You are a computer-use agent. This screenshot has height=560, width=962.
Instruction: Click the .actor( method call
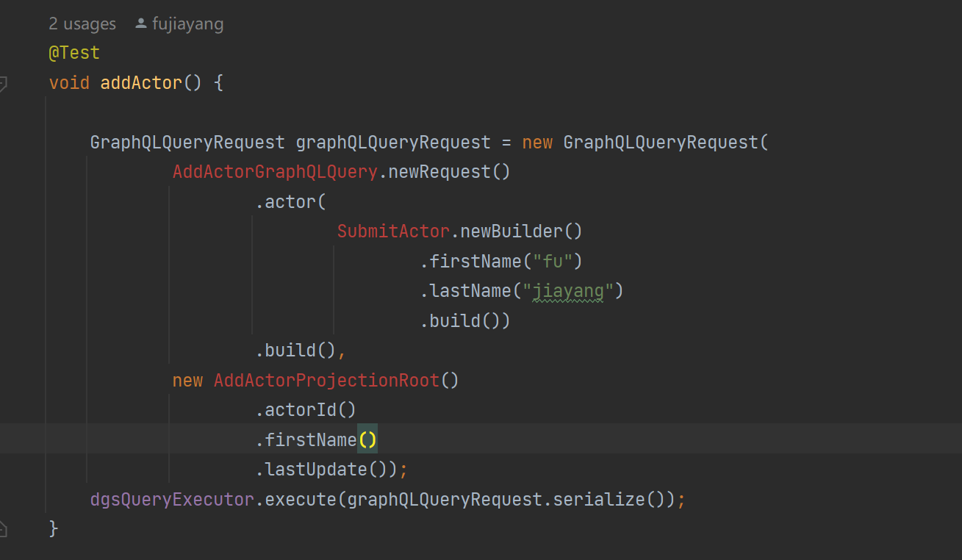pyautogui.click(x=290, y=202)
